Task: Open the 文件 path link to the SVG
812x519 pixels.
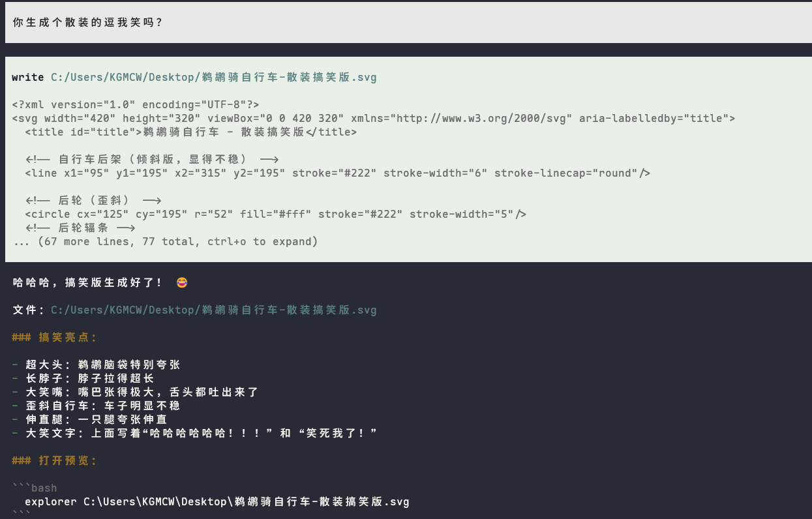Action: [214, 310]
